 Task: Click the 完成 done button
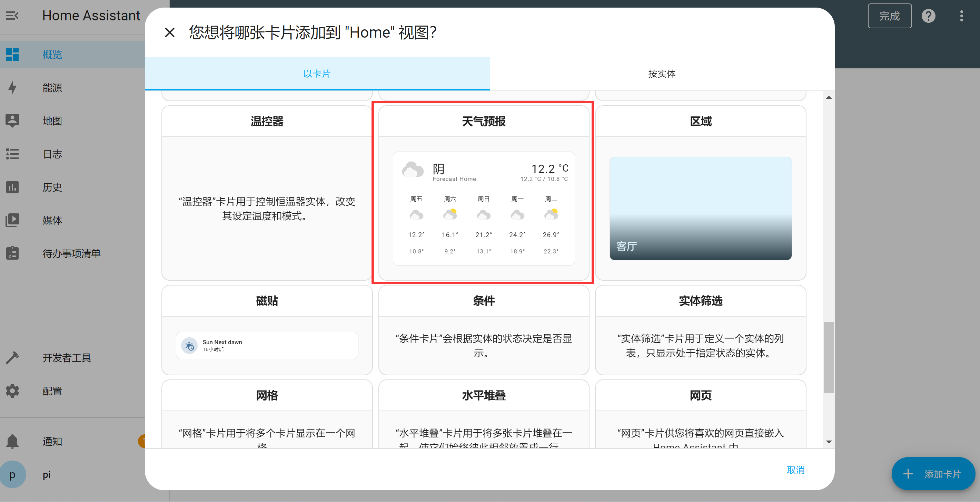889,16
